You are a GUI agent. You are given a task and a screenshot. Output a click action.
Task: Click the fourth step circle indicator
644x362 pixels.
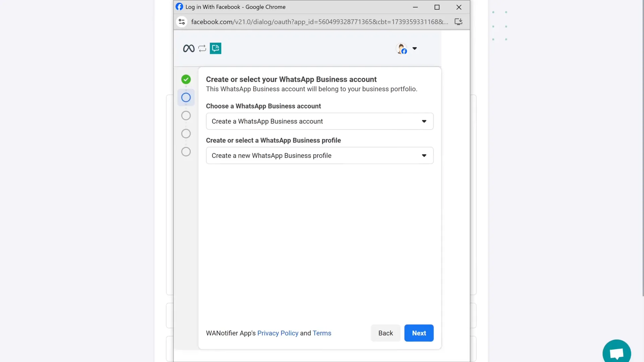(186, 134)
